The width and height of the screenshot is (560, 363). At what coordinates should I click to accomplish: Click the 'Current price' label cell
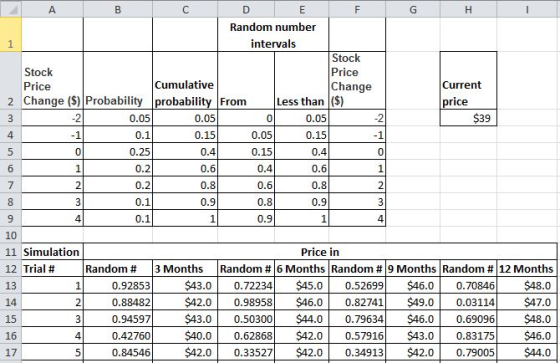click(x=469, y=81)
